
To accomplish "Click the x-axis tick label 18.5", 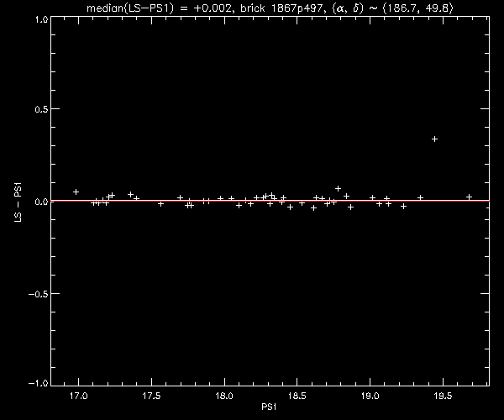I will [297, 396].
